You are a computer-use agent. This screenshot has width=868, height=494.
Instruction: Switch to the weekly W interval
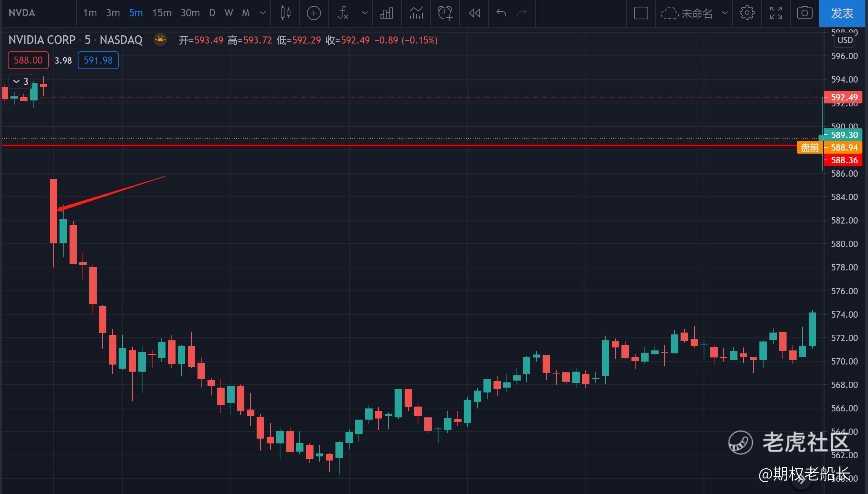coord(229,13)
